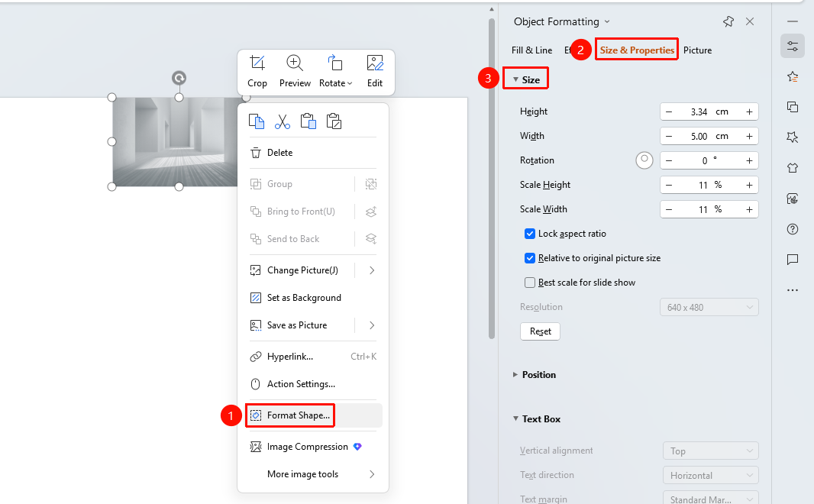The width and height of the screenshot is (814, 504).
Task: Click the overlapping squares icon in sidebar
Action: pos(792,107)
